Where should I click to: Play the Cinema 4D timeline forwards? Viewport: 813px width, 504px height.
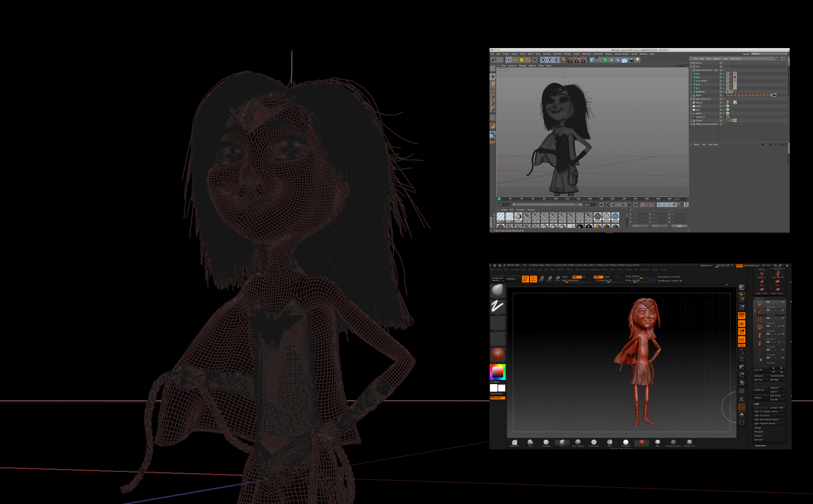[618, 205]
